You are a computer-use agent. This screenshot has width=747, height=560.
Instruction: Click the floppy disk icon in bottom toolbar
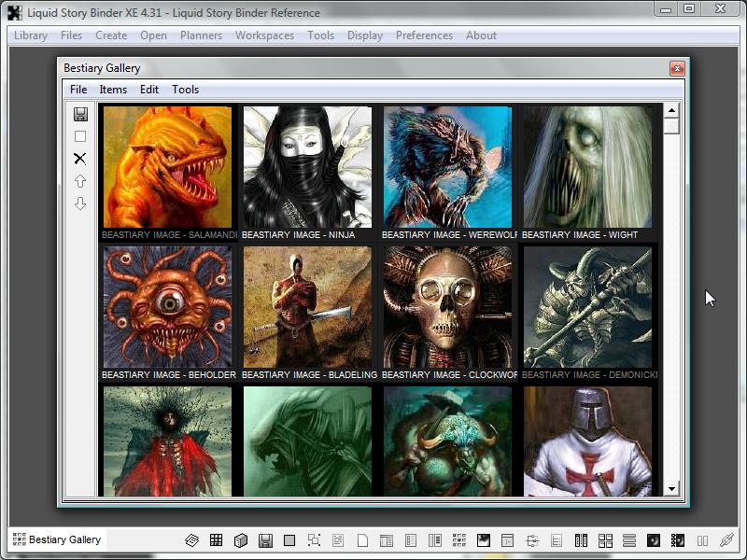265,540
